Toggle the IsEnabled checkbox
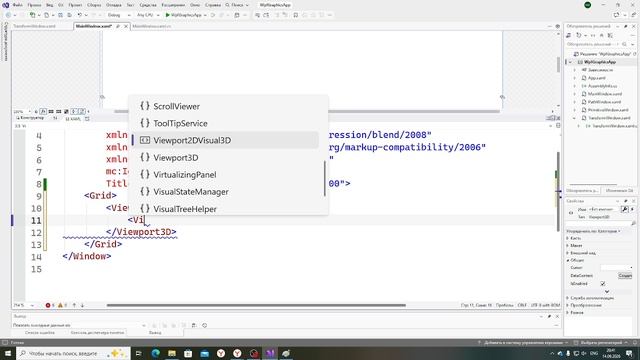The width and height of the screenshot is (640, 360). click(602, 284)
